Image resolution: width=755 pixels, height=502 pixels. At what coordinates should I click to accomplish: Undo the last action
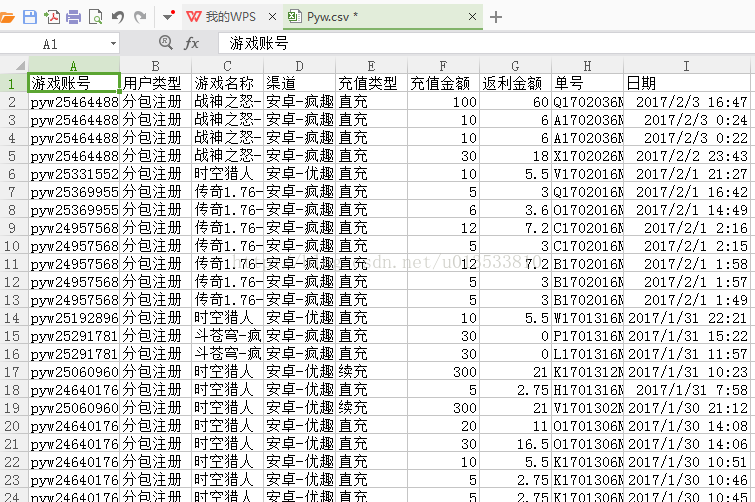pyautogui.click(x=118, y=17)
